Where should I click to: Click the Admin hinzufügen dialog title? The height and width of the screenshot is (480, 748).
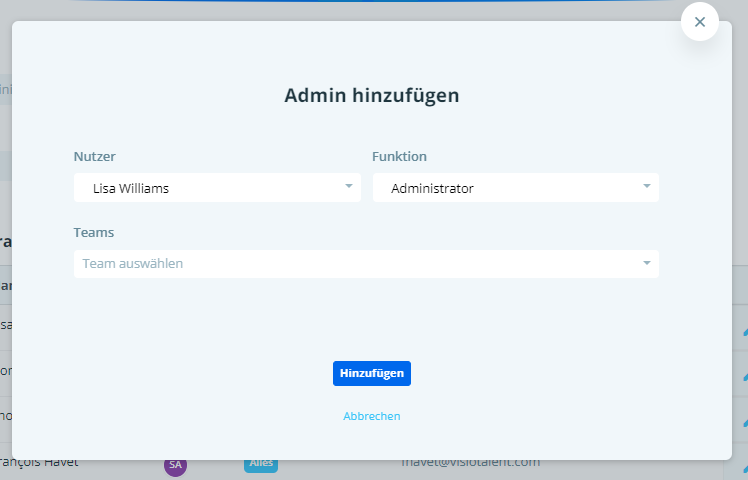[372, 96]
